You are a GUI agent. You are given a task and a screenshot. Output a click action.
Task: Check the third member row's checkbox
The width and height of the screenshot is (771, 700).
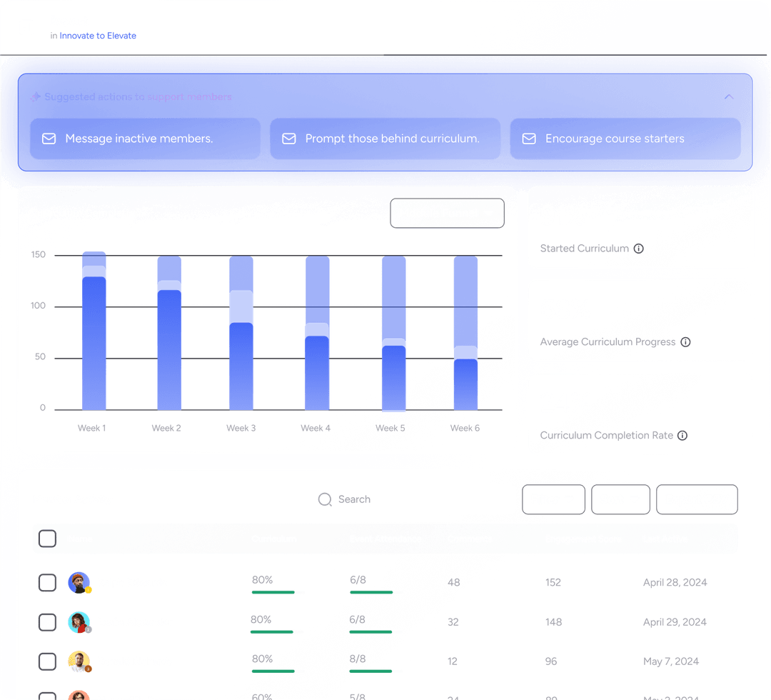[x=47, y=661]
